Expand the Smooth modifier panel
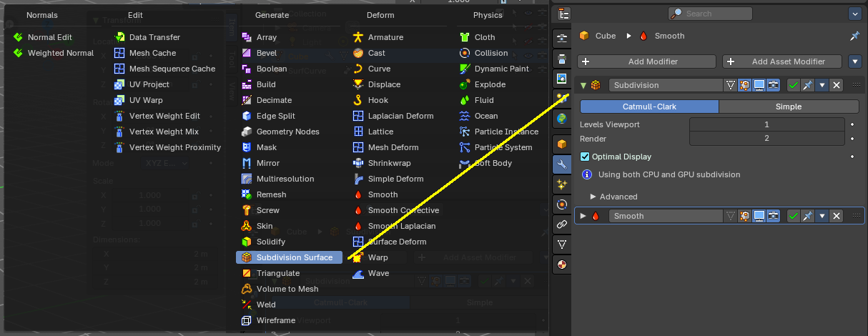The image size is (868, 336). [583, 216]
